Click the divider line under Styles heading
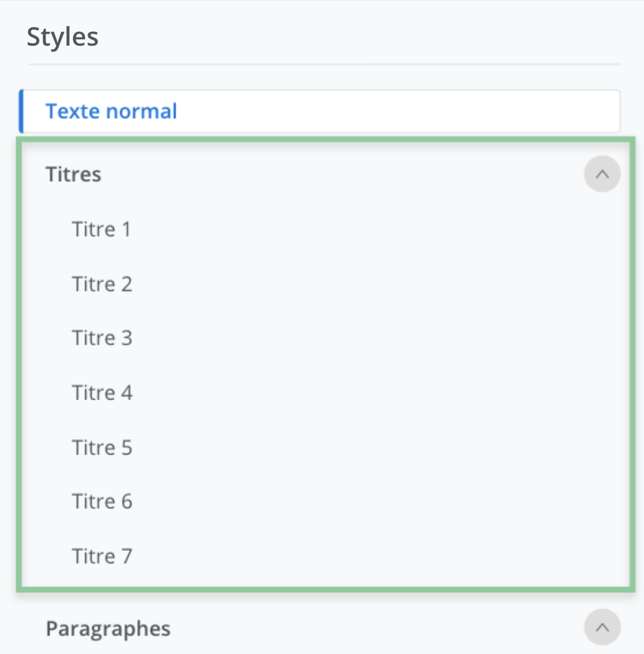 323,64
